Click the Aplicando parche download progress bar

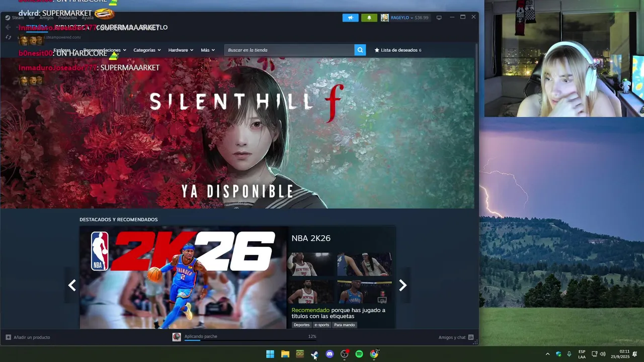click(x=251, y=340)
